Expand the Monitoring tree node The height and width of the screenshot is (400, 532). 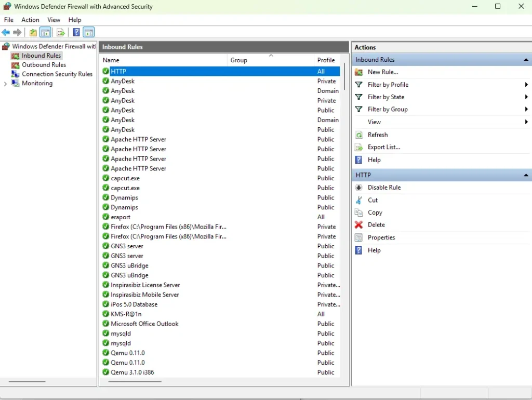[x=5, y=84]
